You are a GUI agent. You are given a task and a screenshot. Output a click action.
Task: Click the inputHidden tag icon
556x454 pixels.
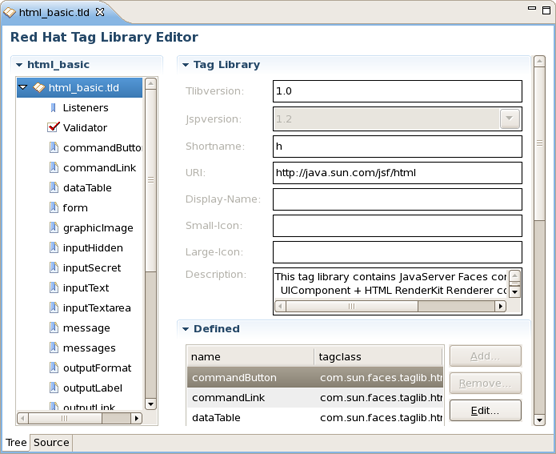[54, 247]
